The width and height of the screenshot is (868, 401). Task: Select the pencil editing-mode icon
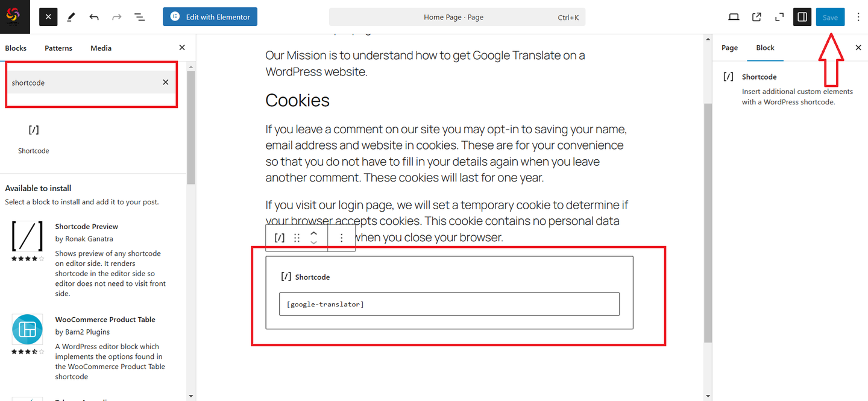[x=71, y=16]
